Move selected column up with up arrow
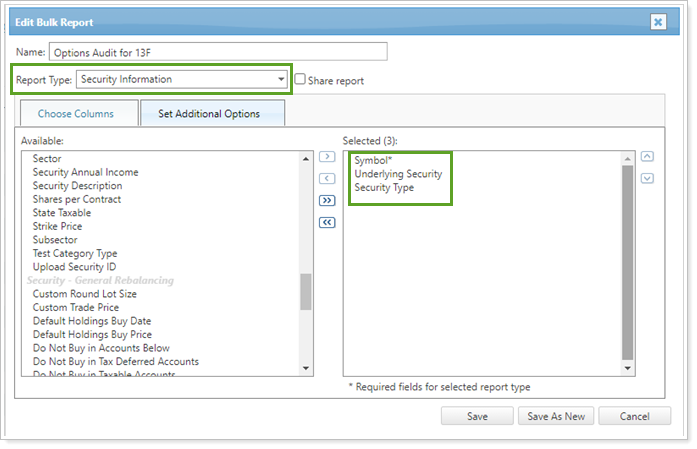This screenshot has height=449, width=697. [647, 157]
